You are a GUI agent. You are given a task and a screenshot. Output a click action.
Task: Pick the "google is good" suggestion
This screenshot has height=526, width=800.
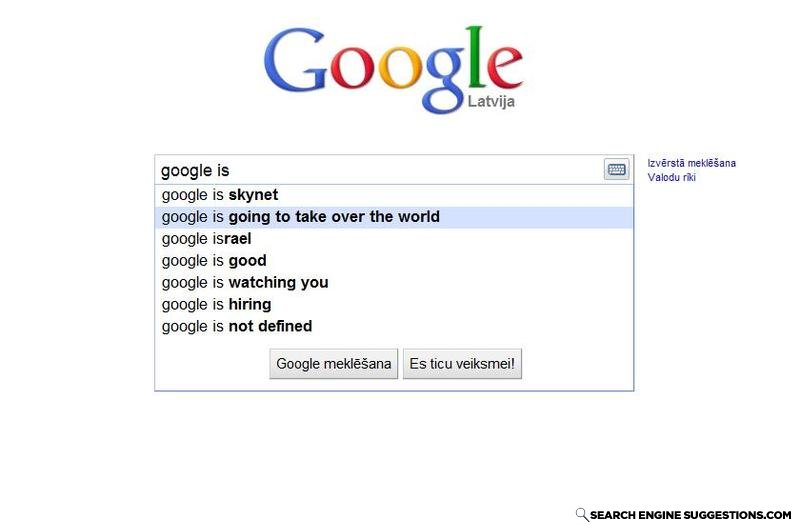pos(394,261)
